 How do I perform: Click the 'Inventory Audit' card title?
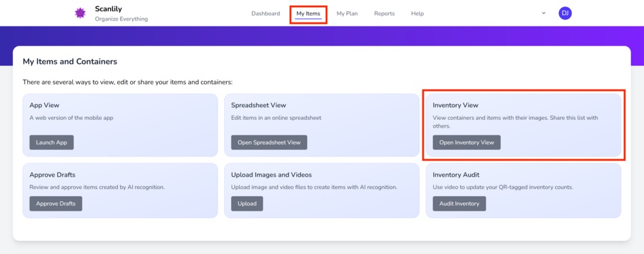(x=456, y=175)
